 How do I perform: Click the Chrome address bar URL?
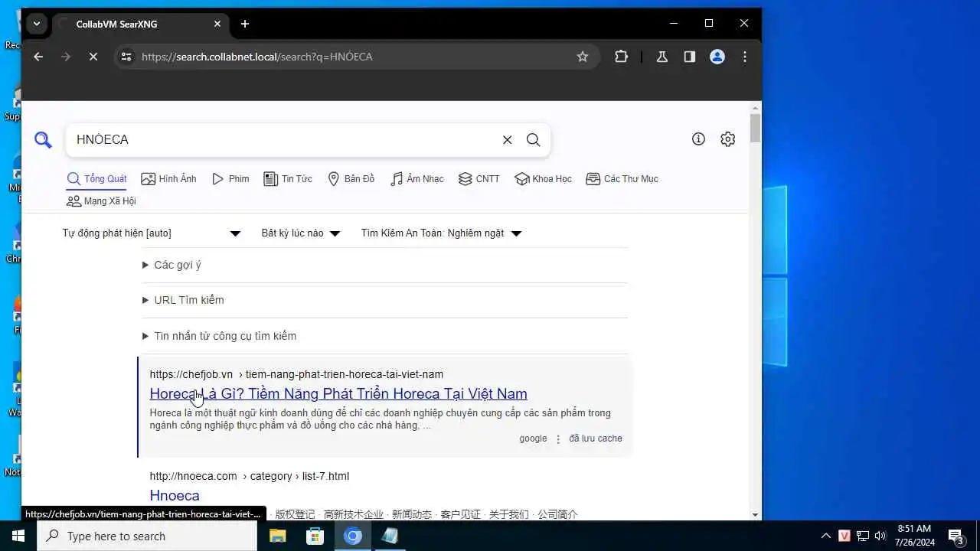click(x=256, y=57)
